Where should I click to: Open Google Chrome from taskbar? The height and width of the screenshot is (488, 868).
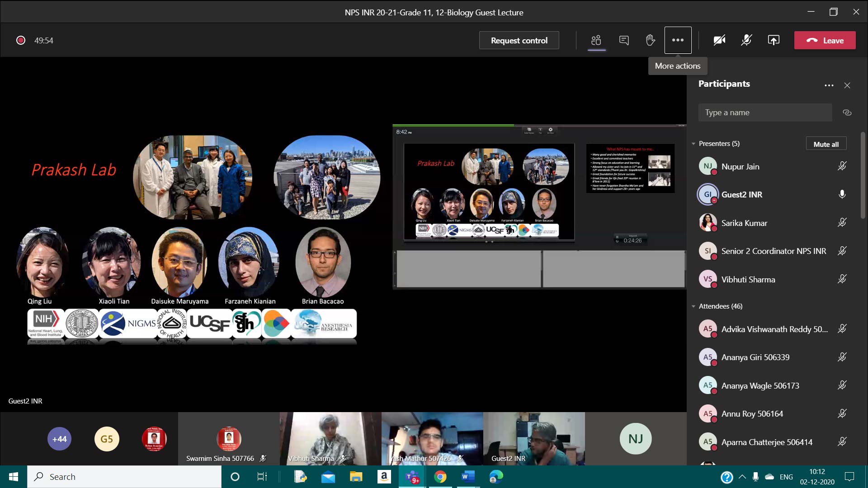click(440, 477)
